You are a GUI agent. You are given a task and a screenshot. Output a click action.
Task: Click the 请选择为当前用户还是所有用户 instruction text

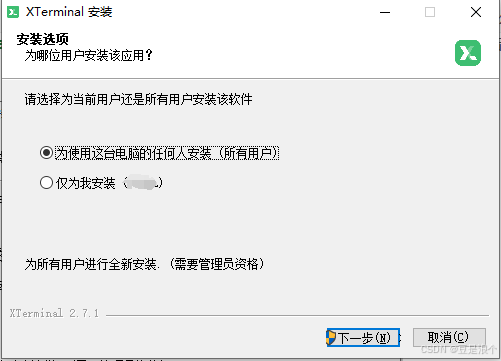[x=138, y=99]
